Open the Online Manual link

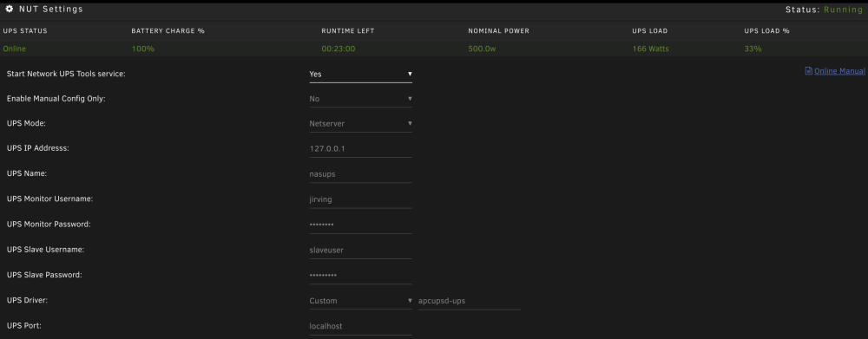(839, 71)
